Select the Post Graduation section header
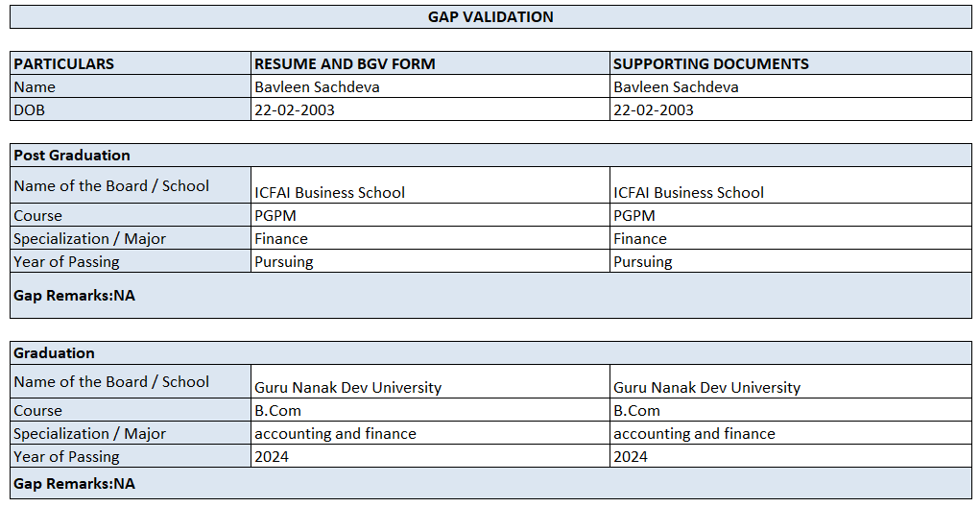 pos(72,155)
